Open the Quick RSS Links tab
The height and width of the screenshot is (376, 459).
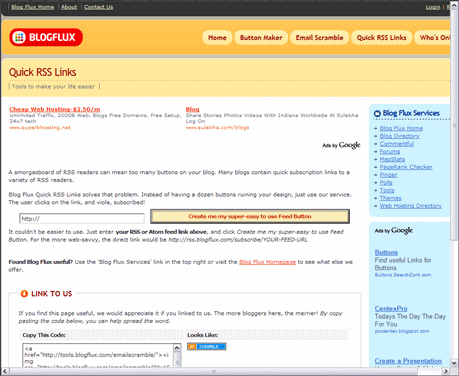381,38
